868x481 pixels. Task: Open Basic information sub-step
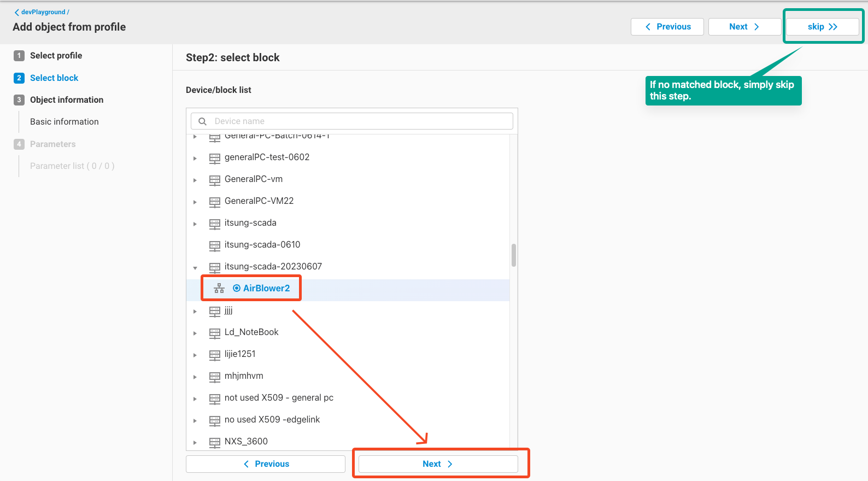pos(64,122)
